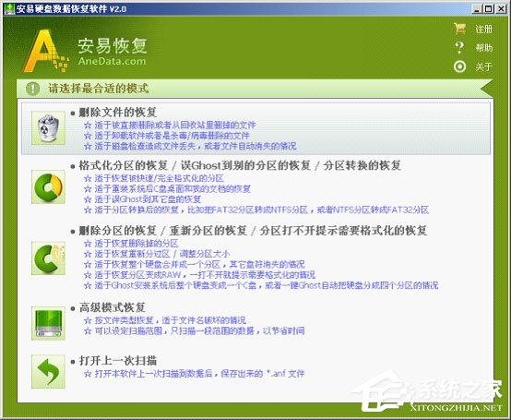The width and height of the screenshot is (511, 420).
Task: Click line about setting scan range 扫描范围
Action: 195,330
